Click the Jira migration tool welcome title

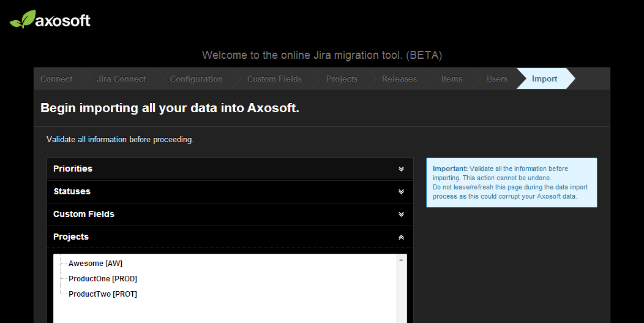tap(322, 55)
